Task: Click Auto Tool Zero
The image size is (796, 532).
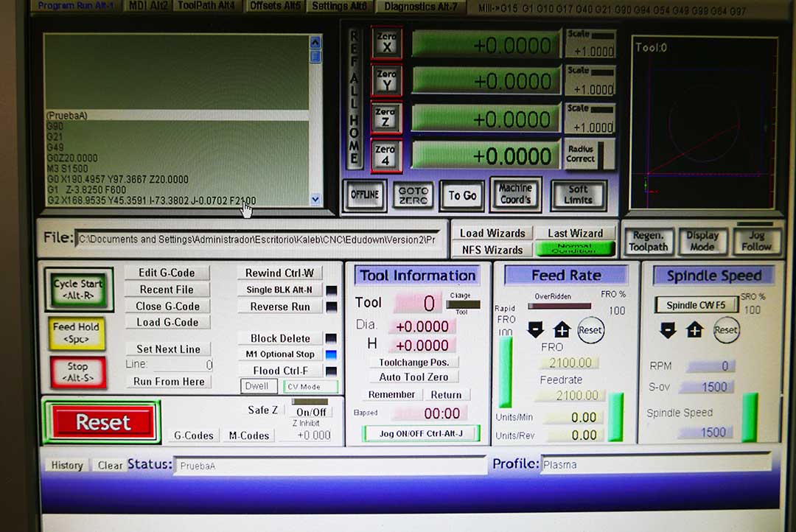Action: point(413,377)
